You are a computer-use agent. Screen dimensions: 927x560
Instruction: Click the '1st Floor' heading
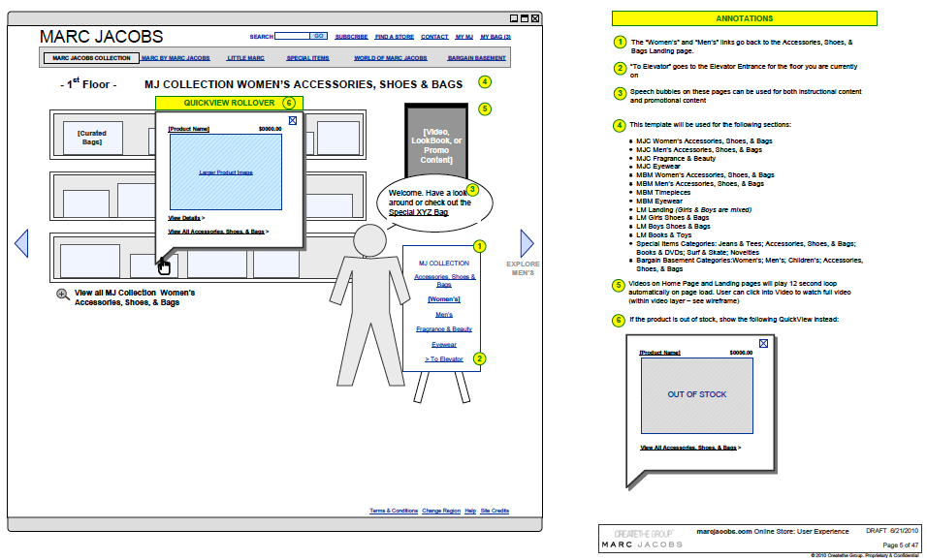pyautogui.click(x=88, y=84)
